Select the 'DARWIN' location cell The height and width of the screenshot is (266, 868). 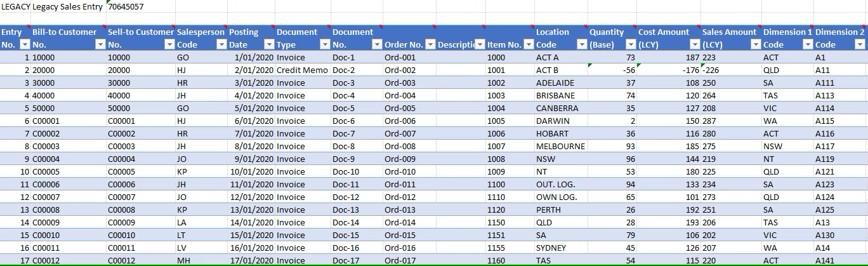[562, 121]
